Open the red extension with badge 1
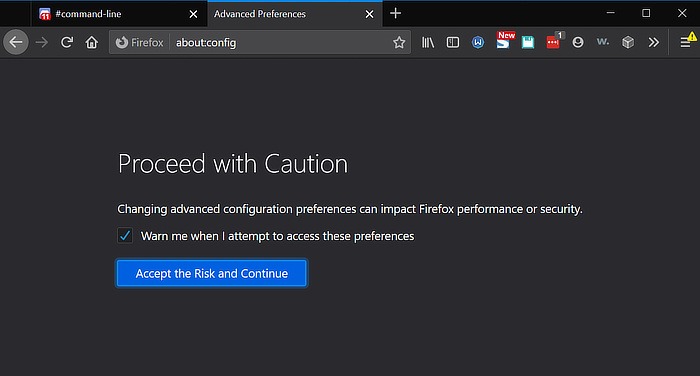700x376 pixels. coord(554,42)
